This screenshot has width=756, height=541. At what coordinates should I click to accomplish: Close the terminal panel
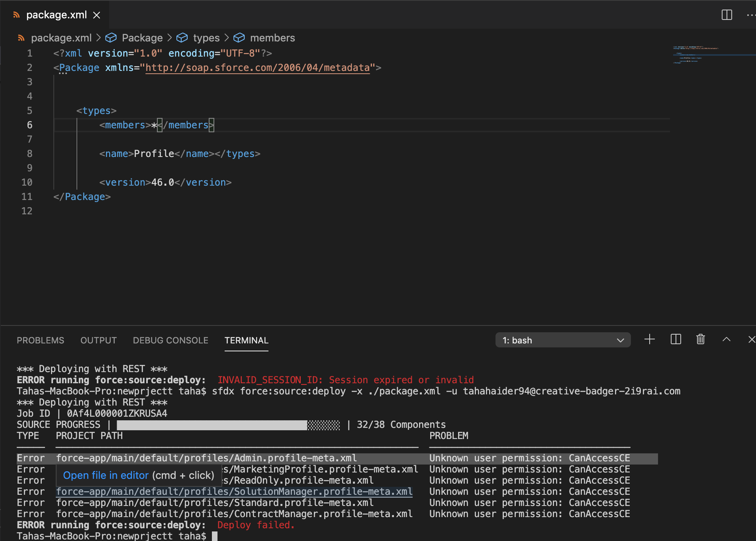coord(751,339)
